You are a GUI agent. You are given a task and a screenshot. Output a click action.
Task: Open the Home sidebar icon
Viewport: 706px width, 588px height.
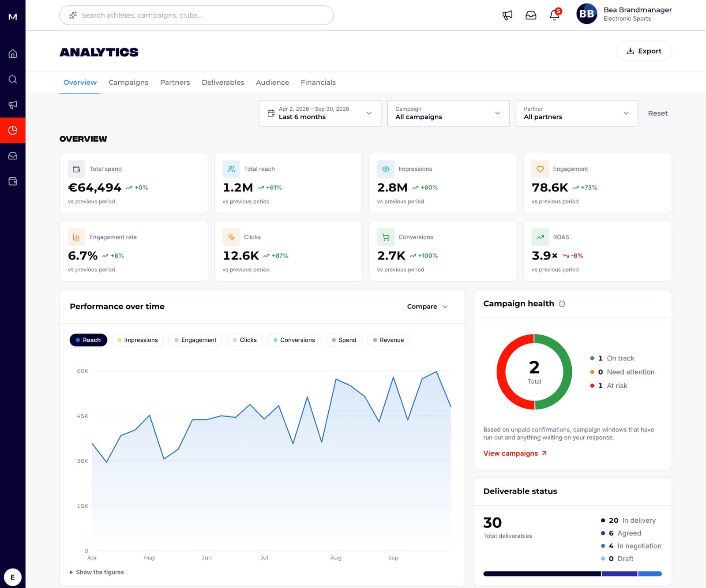pyautogui.click(x=13, y=54)
